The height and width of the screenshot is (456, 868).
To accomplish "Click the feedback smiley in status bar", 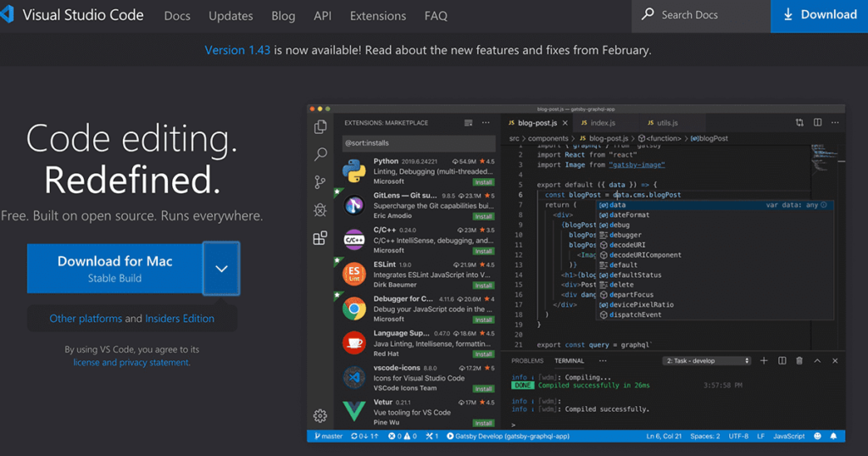I will coord(818,436).
